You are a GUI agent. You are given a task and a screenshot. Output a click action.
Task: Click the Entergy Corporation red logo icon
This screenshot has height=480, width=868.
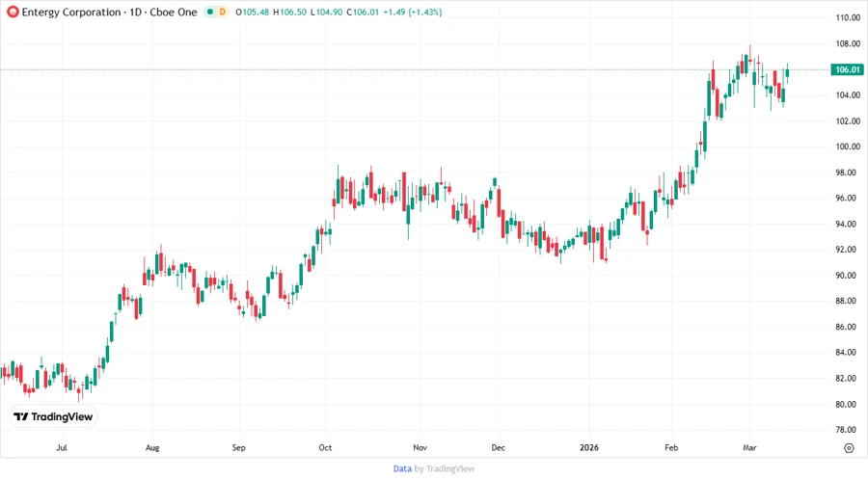(x=13, y=12)
